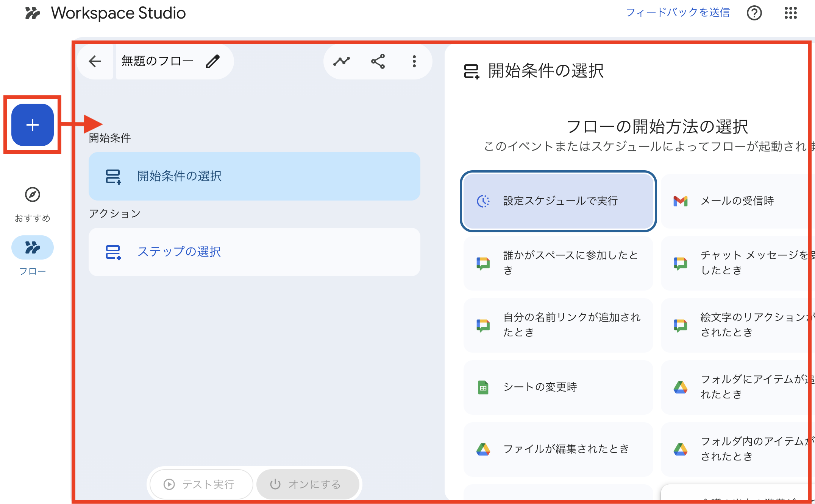
Task: Click the blue plus create flow button
Action: pos(33,124)
